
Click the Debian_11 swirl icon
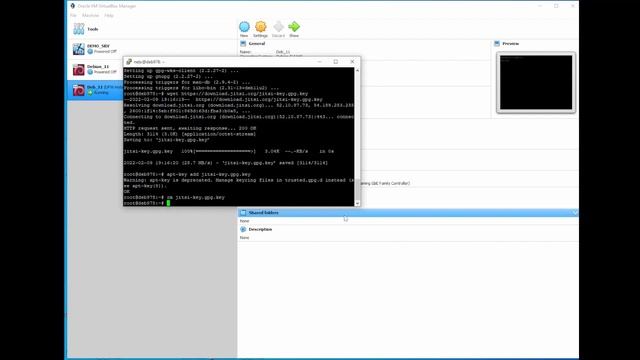pos(78,69)
